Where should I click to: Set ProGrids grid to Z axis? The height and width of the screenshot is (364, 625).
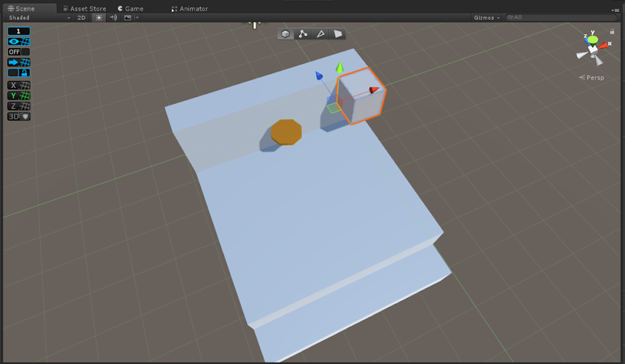click(19, 106)
